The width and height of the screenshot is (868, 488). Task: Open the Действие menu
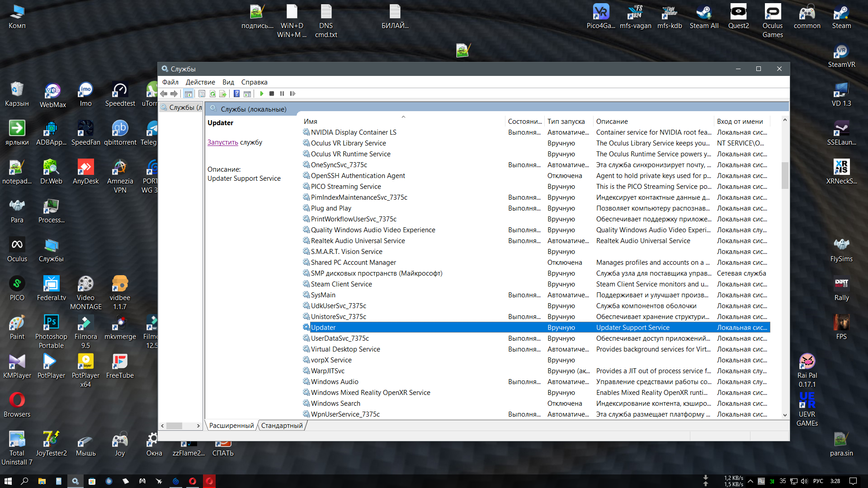click(x=200, y=82)
